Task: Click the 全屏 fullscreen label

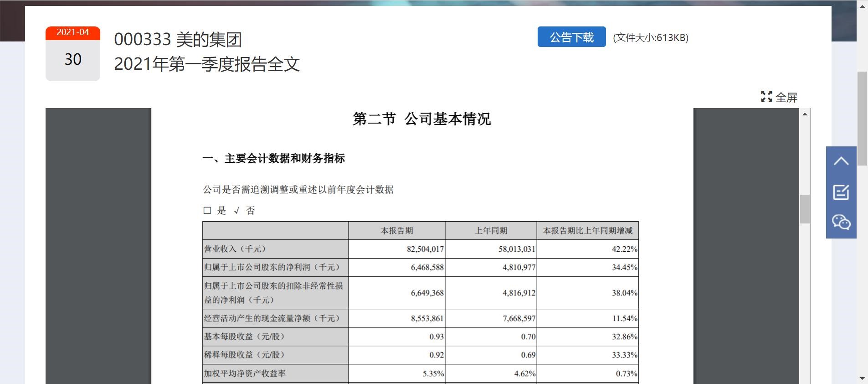Action: click(x=786, y=97)
